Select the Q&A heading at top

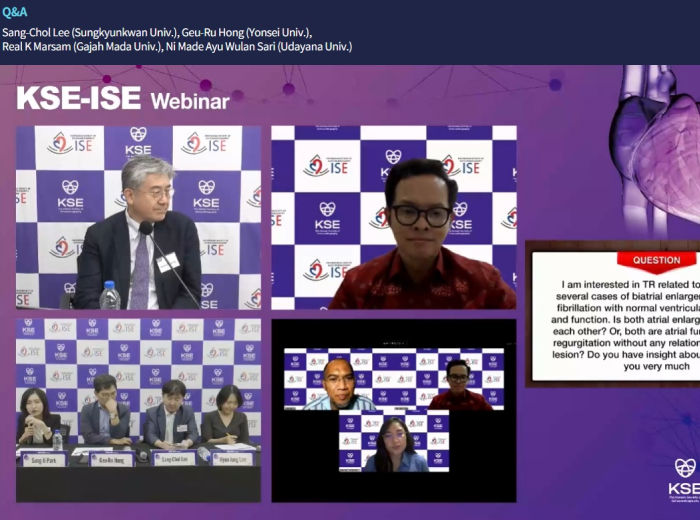pos(15,14)
